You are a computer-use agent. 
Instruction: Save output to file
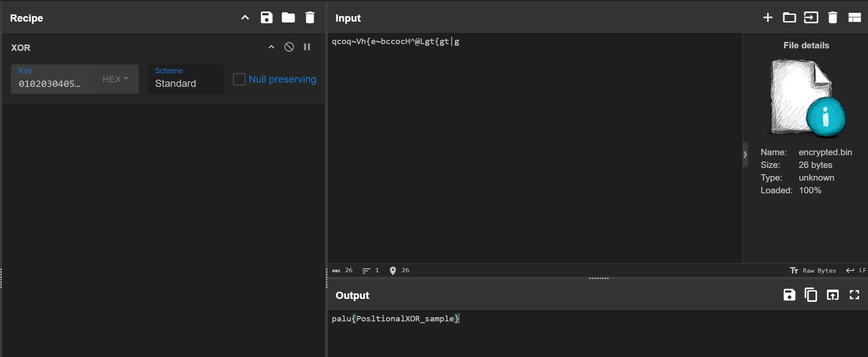point(789,295)
